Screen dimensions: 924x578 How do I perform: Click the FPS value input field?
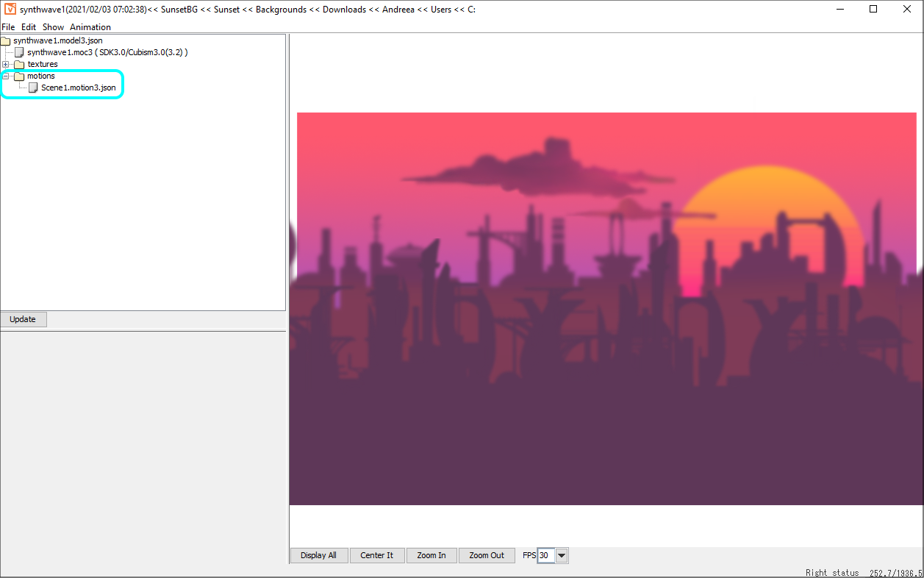(545, 556)
